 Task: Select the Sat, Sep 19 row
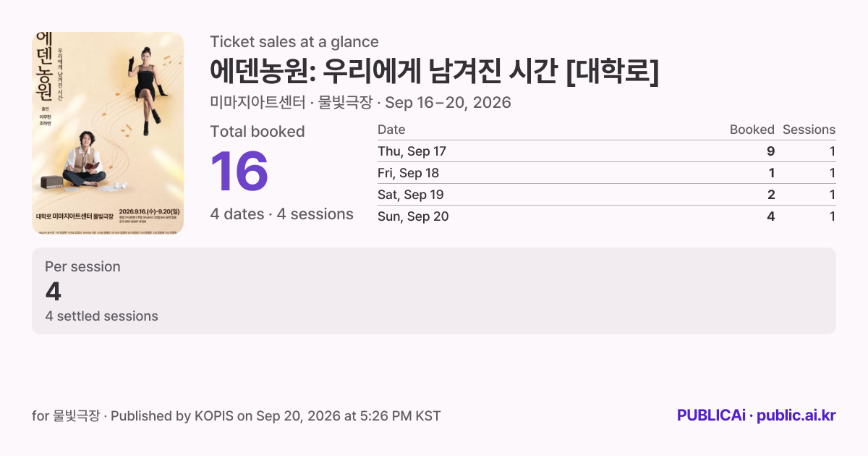[606, 195]
